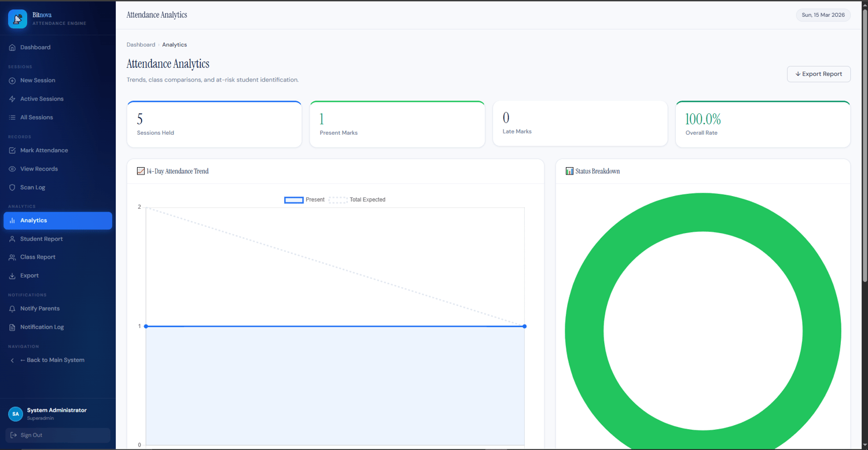The height and width of the screenshot is (450, 868).
Task: Open View Records
Action: tap(58, 169)
